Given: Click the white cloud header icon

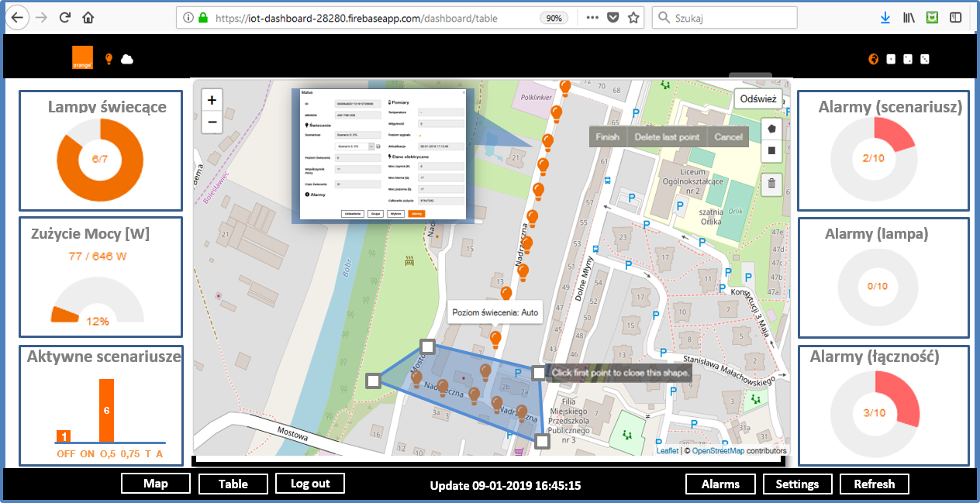Looking at the screenshot, I should click(x=127, y=59).
